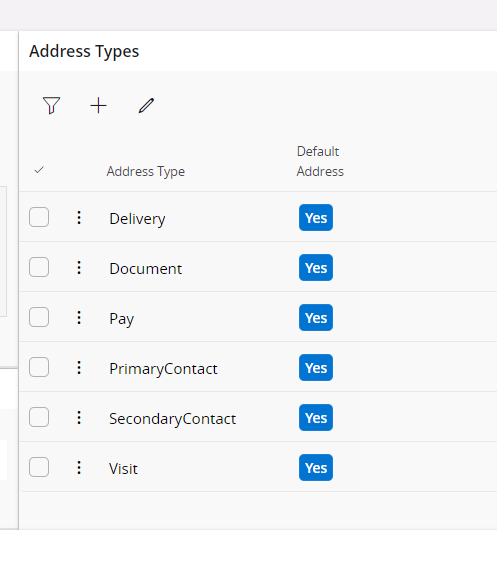Image resolution: width=497 pixels, height=565 pixels.
Task: Tick the PrimaryContact row checkbox
Action: coord(39,367)
